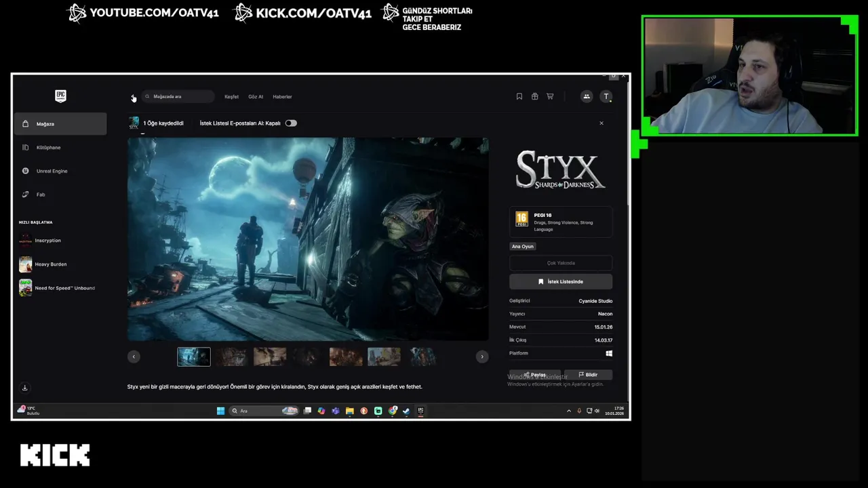Click the Bildir report button
Image resolution: width=868 pixels, height=488 pixels.
588,375
